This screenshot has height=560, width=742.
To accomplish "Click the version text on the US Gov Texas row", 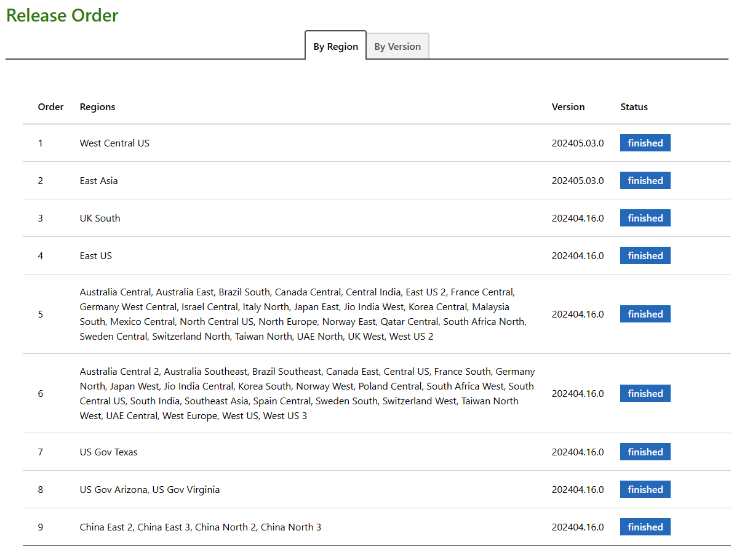I will click(x=578, y=452).
